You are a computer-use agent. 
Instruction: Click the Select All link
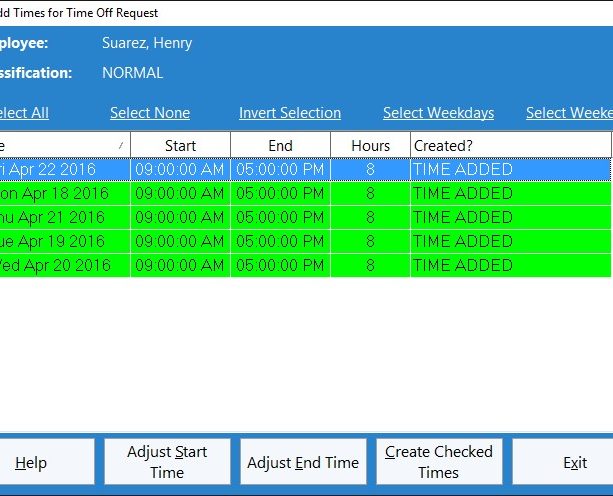pyautogui.click(x=24, y=113)
